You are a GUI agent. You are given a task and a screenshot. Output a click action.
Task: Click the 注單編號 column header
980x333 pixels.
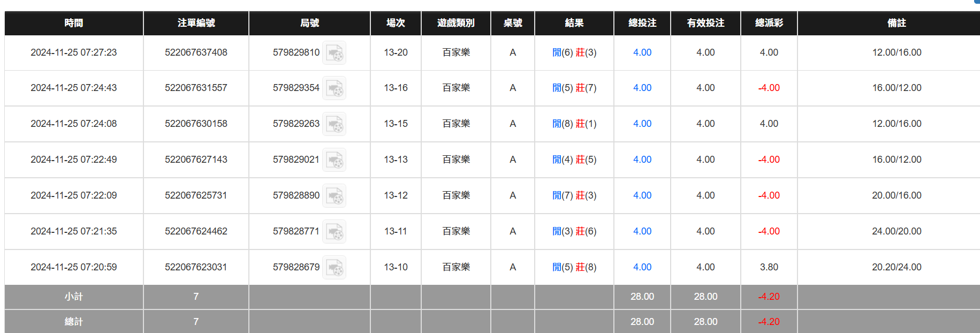tap(196, 23)
